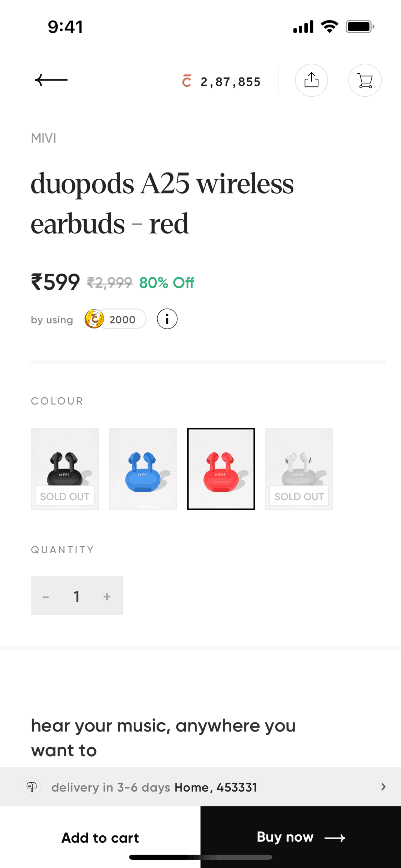Increase quantity with the plus button
The image size is (401, 868).
(x=107, y=596)
